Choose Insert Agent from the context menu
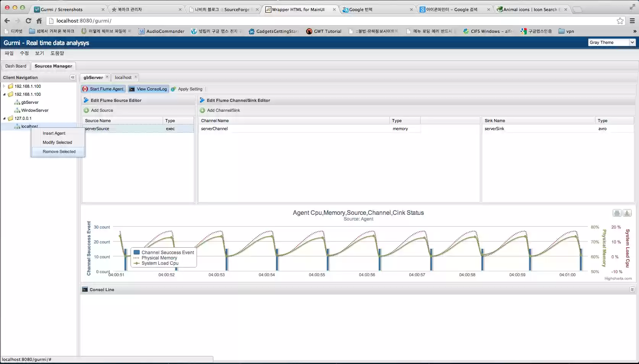The width and height of the screenshot is (639, 364). click(58, 133)
